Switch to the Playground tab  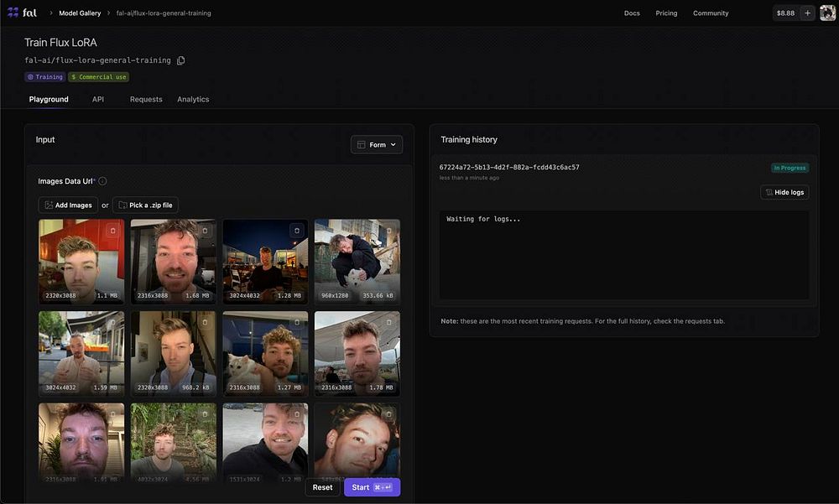(49, 100)
